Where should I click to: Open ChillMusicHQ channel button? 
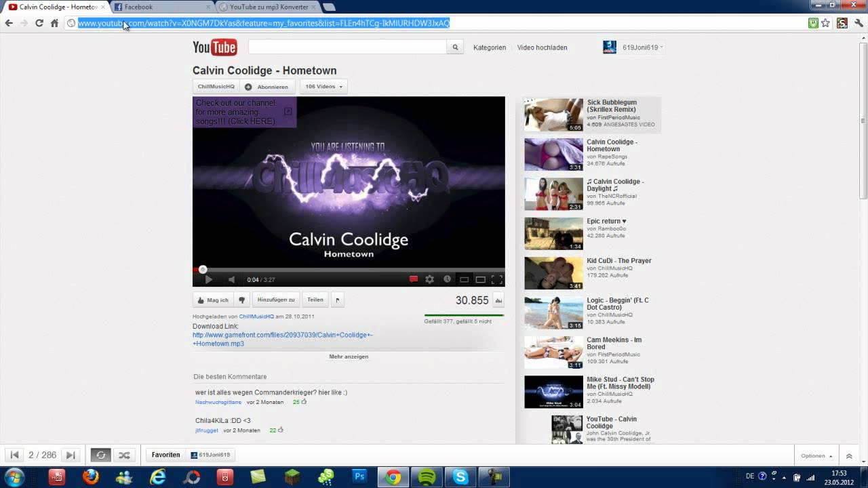216,87
